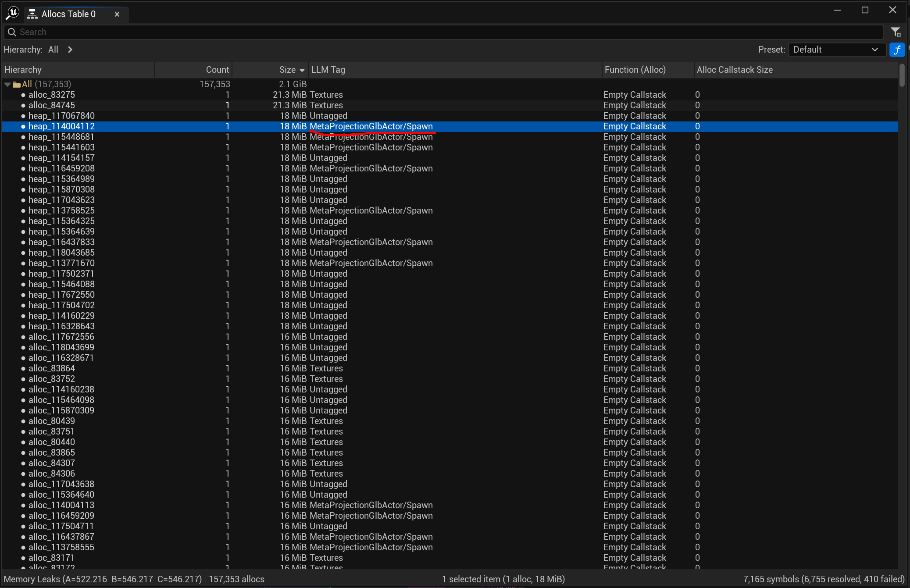This screenshot has height=588, width=910.
Task: Sort by the Count column header
Action: [x=217, y=70]
